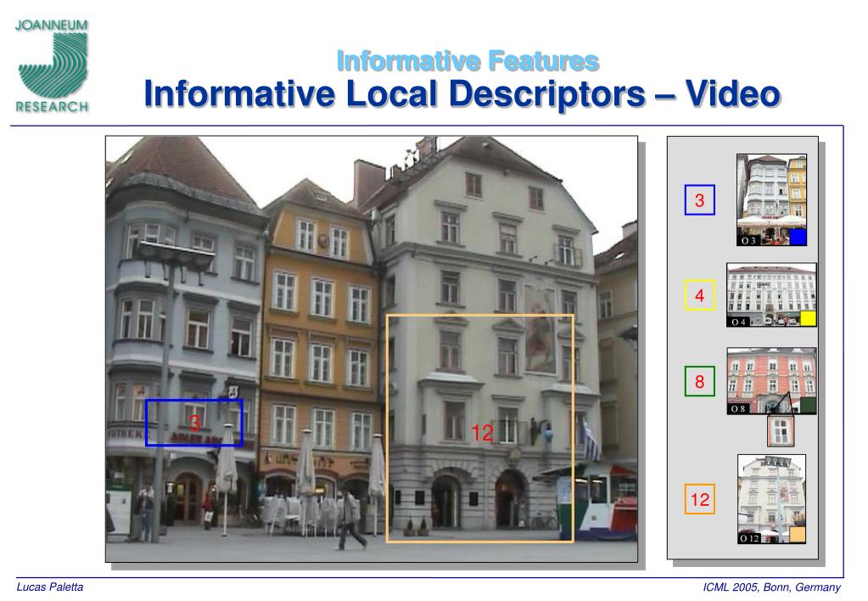This screenshot has width=868, height=601.
Task: Click the Joanneum Research logo
Action: point(52,66)
